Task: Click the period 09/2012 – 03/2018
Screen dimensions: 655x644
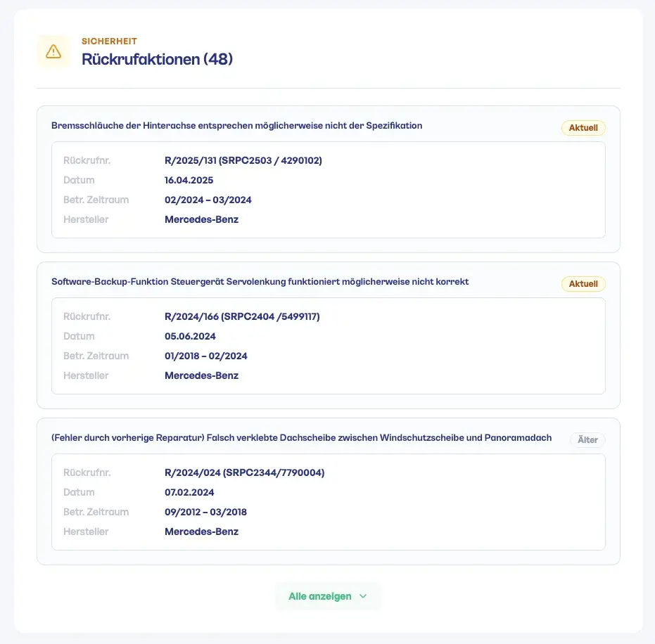Action: [x=206, y=512]
